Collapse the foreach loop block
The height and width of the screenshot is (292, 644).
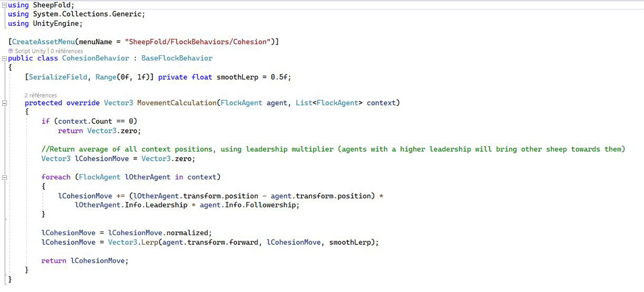click(4, 177)
